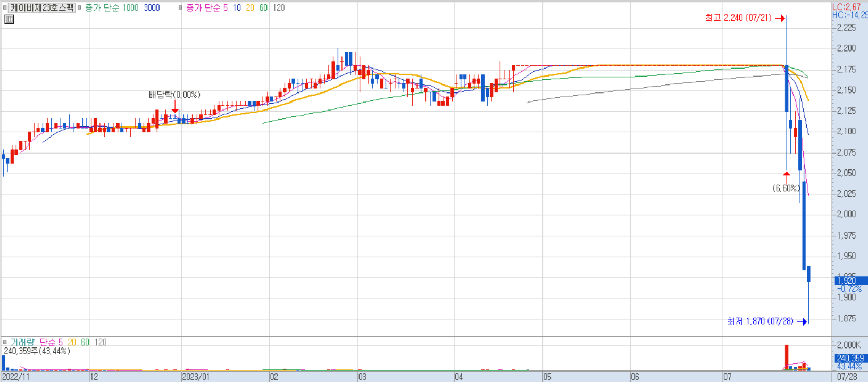Click the tall red volume bar in July
This screenshot has width=868, height=382.
click(787, 357)
